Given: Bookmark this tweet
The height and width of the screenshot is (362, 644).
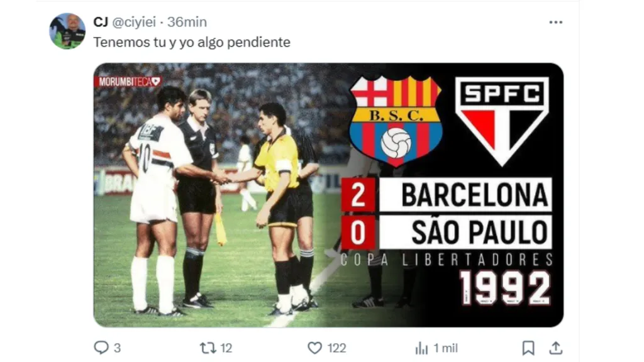Looking at the screenshot, I should pyautogui.click(x=528, y=348).
